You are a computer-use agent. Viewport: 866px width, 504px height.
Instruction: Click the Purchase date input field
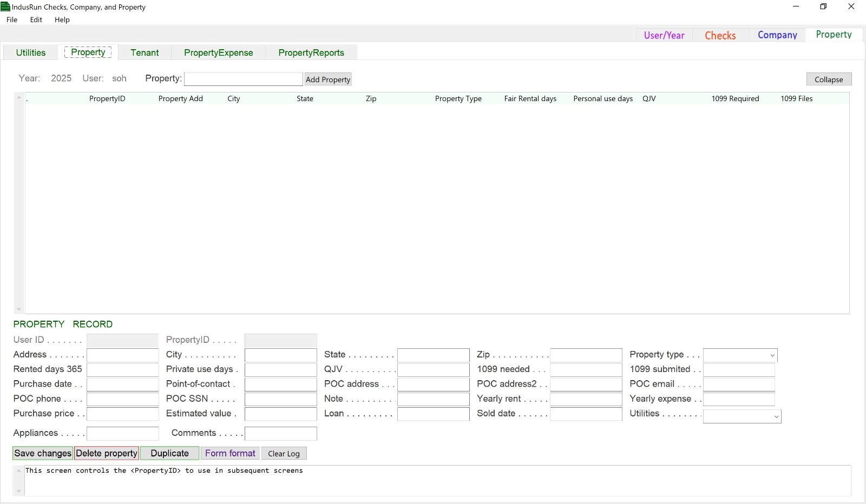click(x=123, y=384)
